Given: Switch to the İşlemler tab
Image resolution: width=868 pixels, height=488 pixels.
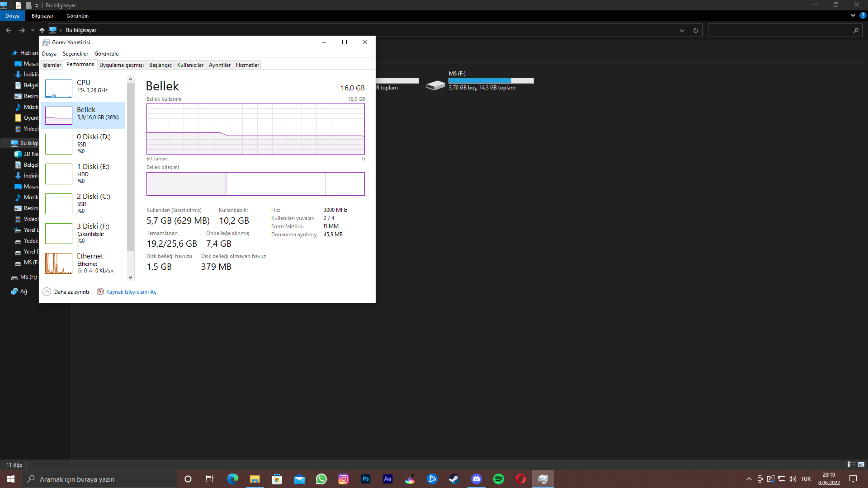Looking at the screenshot, I should click(52, 65).
